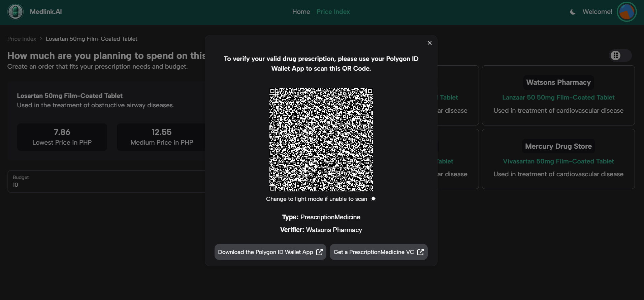Toggle dark mode moon icon in header
The image size is (644, 300).
[x=573, y=12]
